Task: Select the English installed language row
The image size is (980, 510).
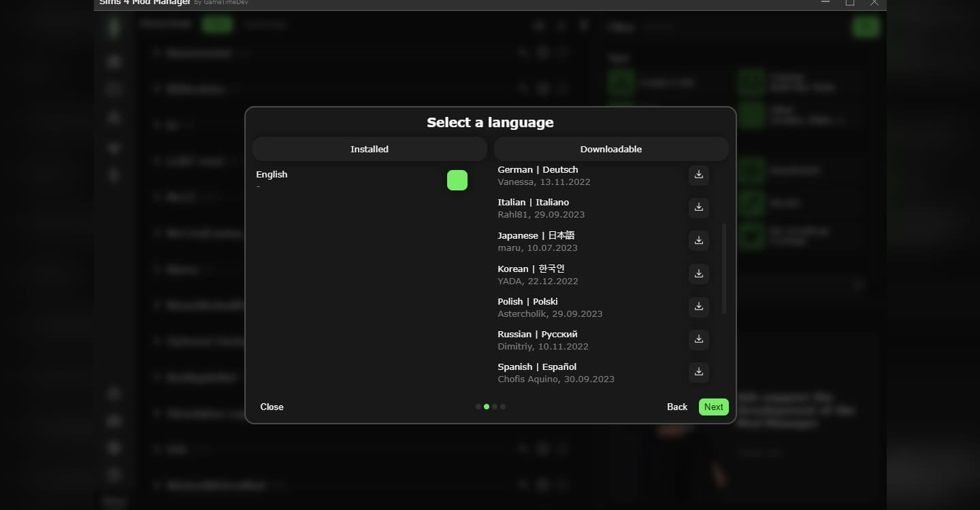Action: tap(361, 180)
